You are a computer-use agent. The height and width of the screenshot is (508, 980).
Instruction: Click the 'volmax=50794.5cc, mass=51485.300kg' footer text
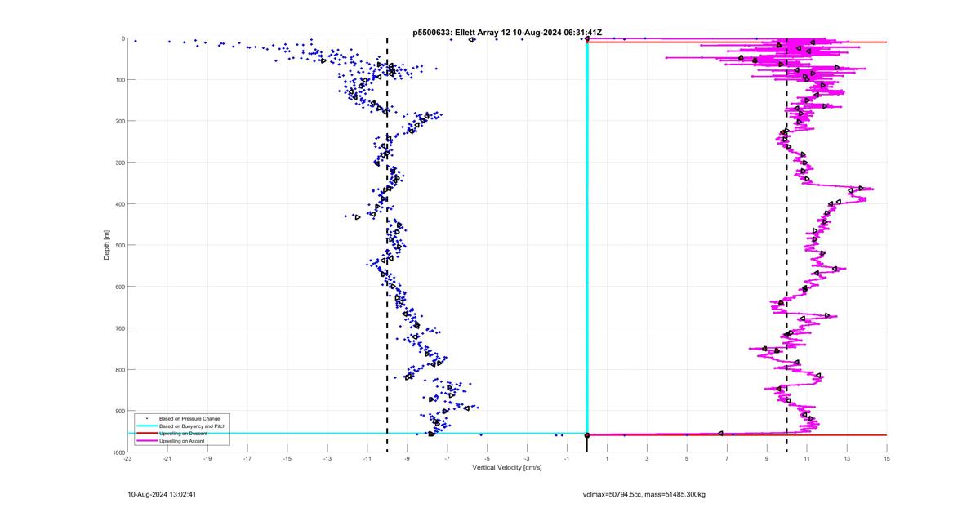point(644,494)
